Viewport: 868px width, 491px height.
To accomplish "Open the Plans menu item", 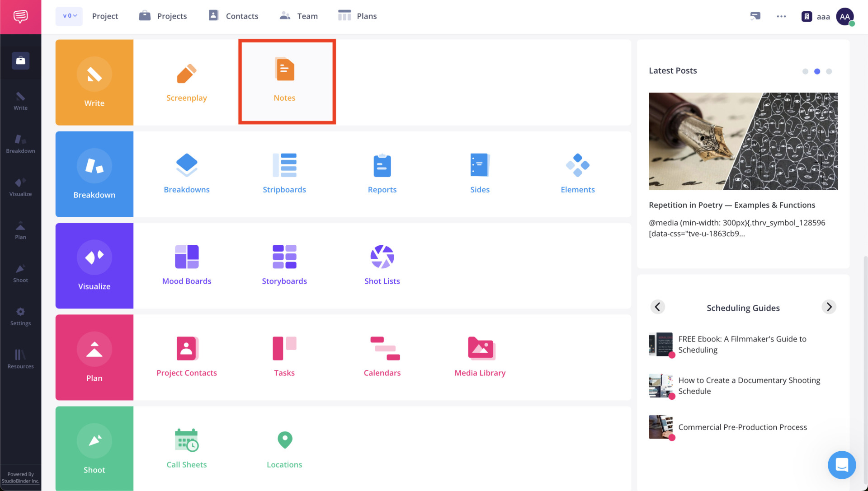I will [x=357, y=16].
